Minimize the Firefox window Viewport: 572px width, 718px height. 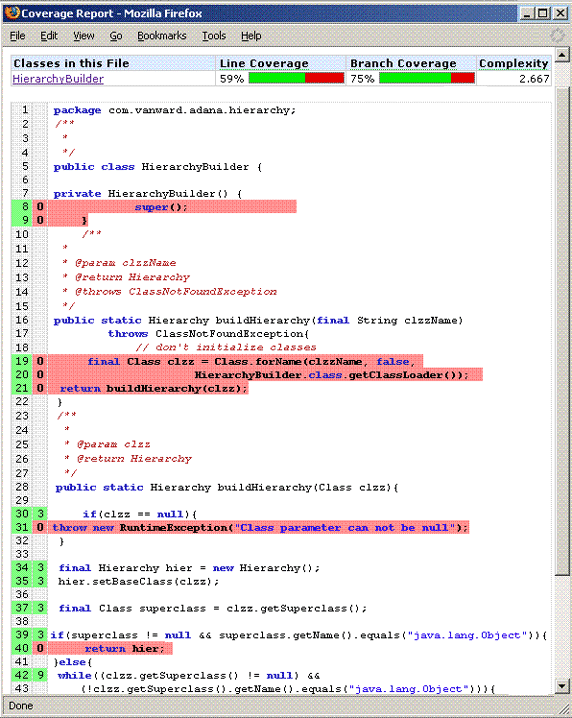[x=527, y=13]
